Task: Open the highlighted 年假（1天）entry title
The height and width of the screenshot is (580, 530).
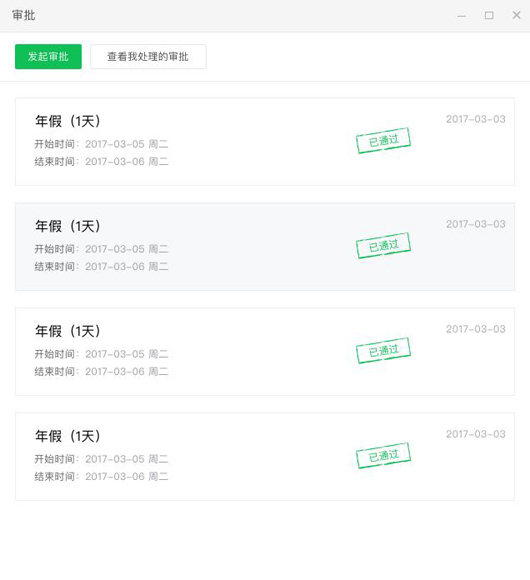Action: pos(68,226)
